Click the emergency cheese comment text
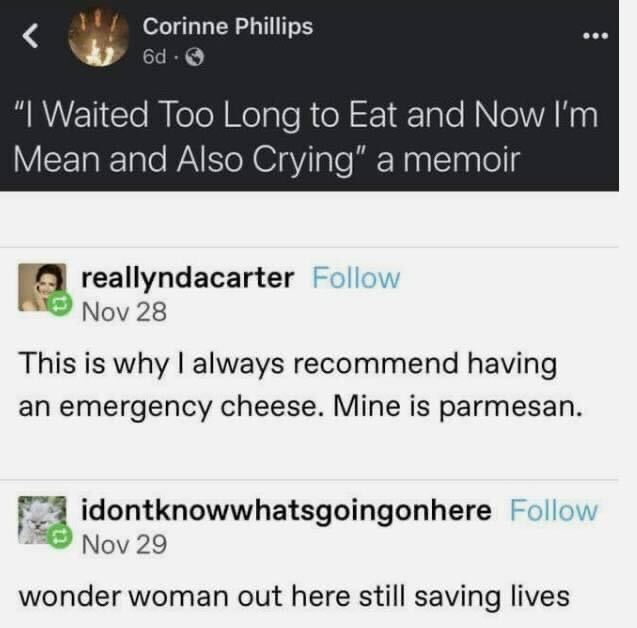The image size is (637, 628). pyautogui.click(x=289, y=385)
